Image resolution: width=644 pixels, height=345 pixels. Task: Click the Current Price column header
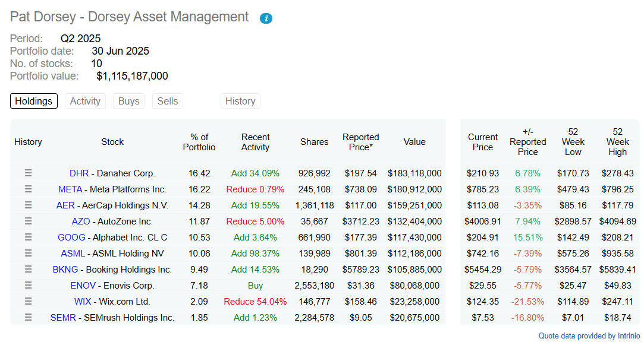(x=483, y=142)
